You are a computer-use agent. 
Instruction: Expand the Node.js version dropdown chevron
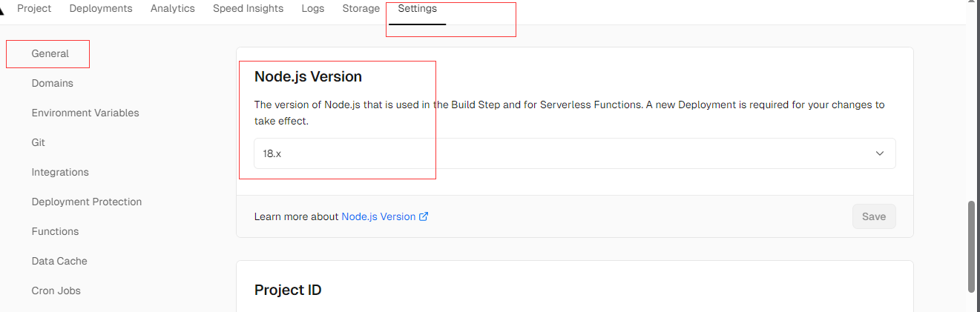coord(880,153)
